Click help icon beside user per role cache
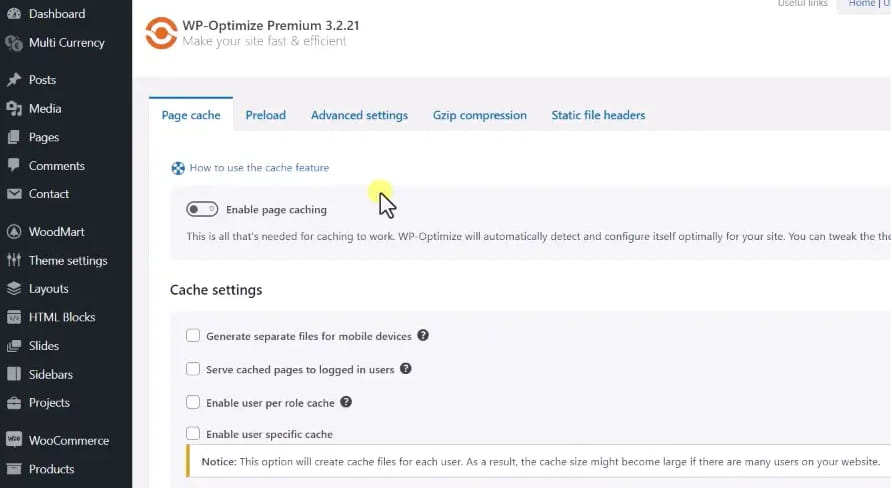This screenshot has width=892, height=488. 346,402
